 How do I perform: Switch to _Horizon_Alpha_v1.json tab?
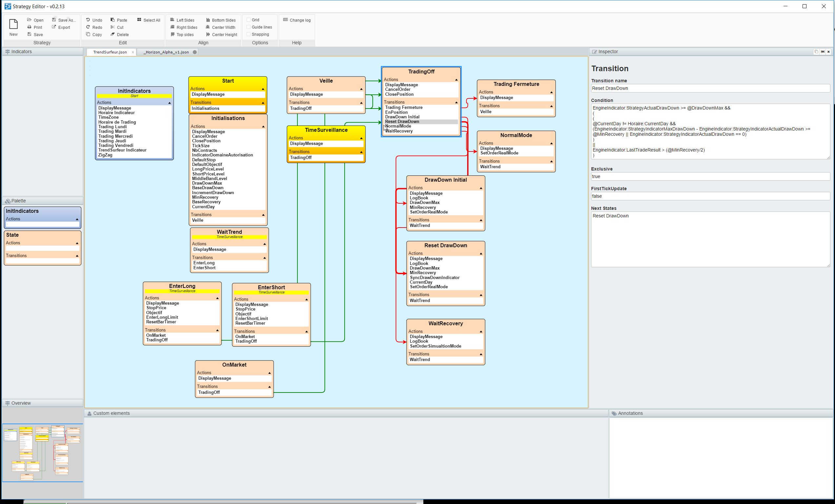click(166, 52)
